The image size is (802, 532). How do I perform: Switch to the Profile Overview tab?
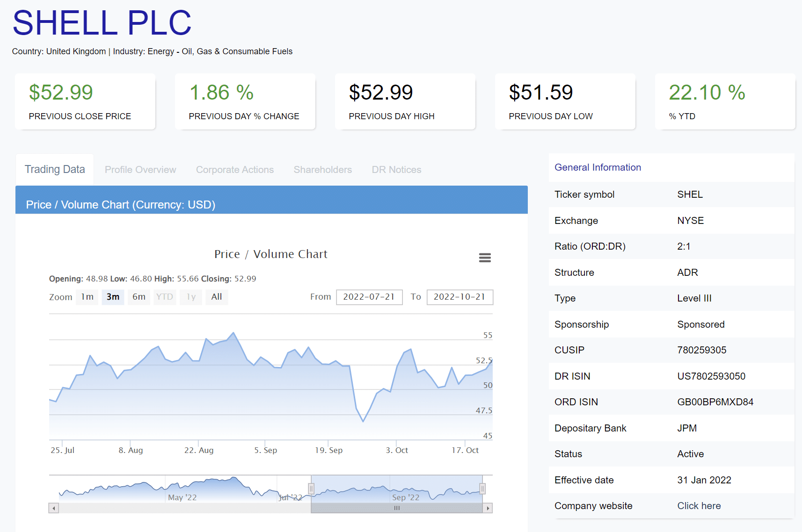click(x=140, y=169)
